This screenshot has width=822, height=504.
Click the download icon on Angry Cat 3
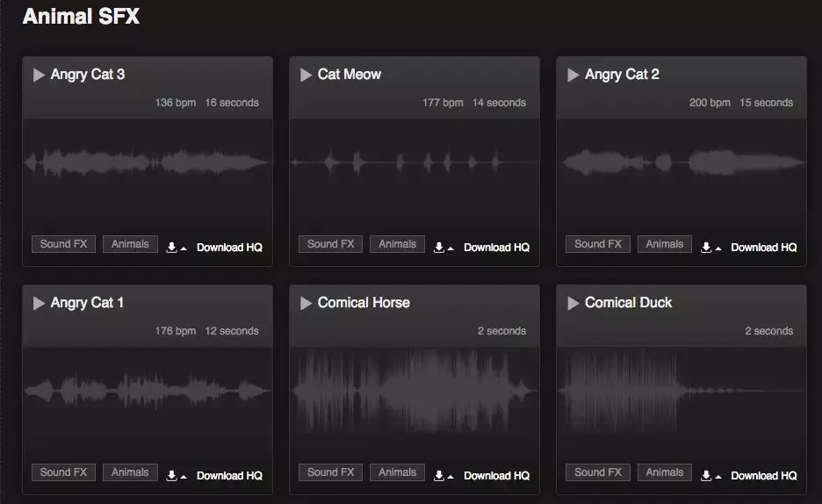(171, 248)
